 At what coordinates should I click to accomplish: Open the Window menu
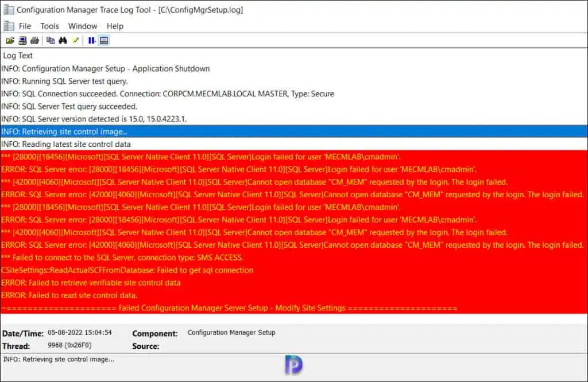pos(83,26)
